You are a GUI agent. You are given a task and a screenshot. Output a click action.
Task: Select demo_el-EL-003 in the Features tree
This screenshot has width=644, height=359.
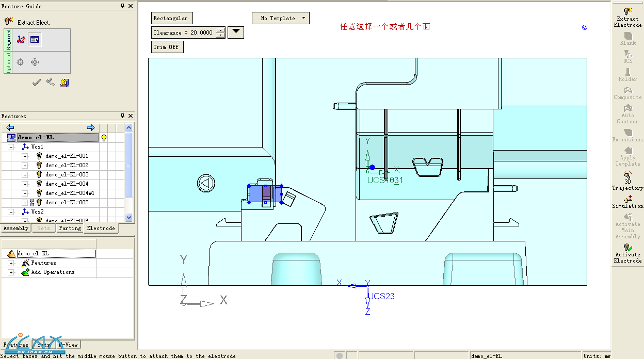67,174
